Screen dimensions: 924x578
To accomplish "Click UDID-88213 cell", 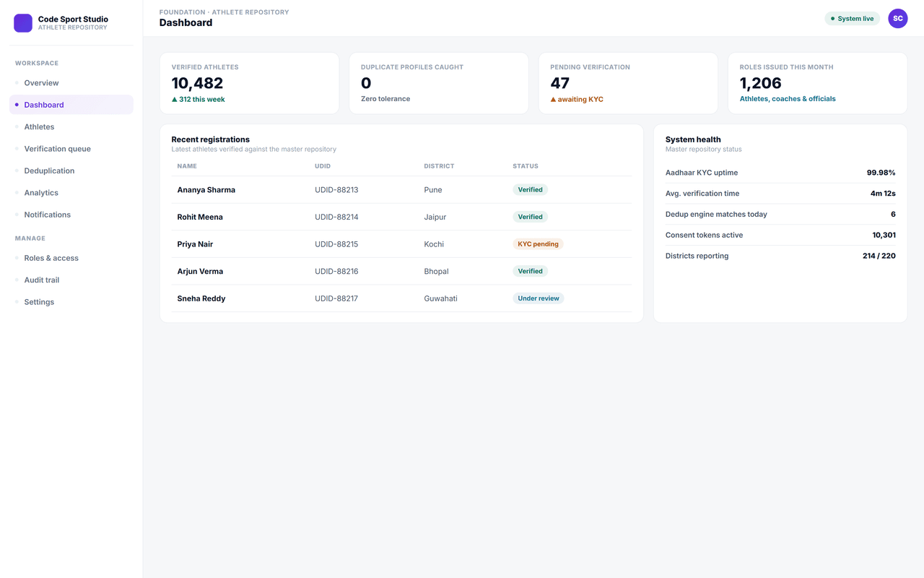I will [x=336, y=190].
